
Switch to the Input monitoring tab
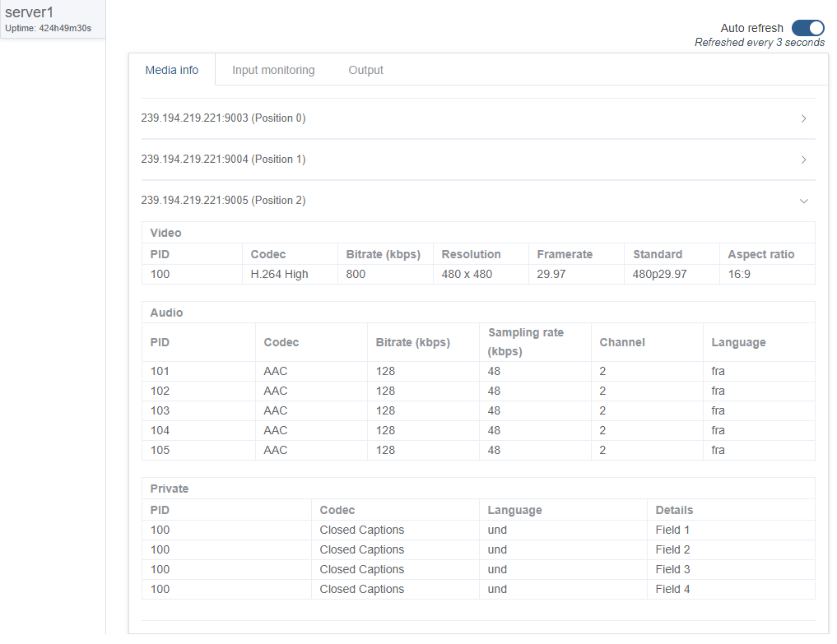273,70
